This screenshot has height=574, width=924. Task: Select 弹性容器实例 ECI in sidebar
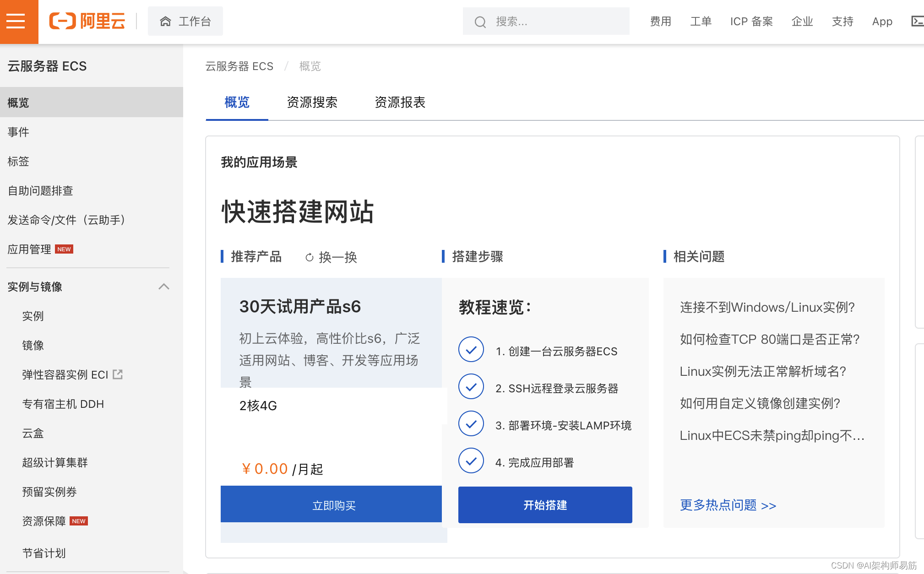[92, 374]
